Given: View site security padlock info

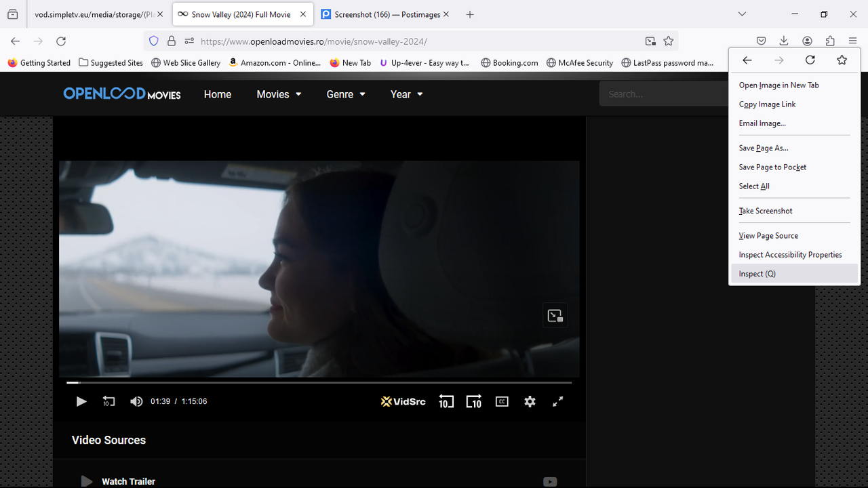Looking at the screenshot, I should [x=172, y=41].
